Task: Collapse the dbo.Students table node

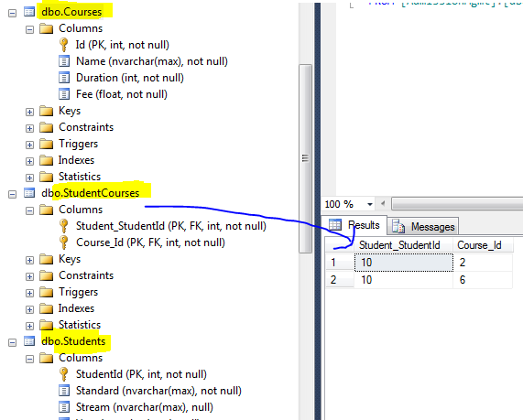Action: (12, 342)
